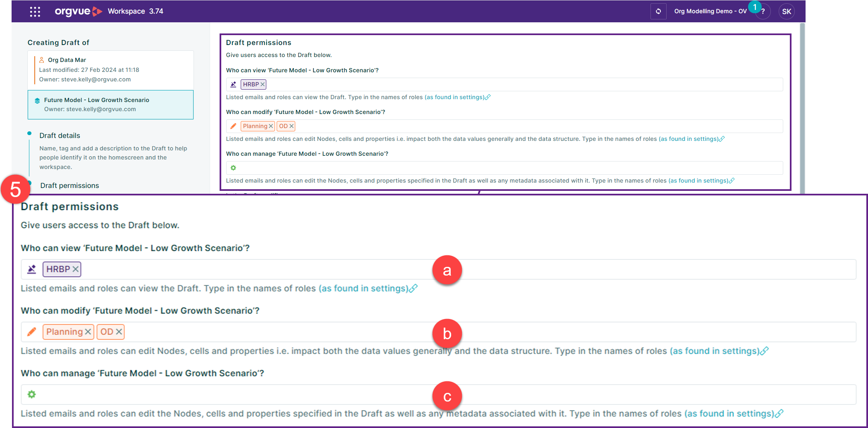The height and width of the screenshot is (428, 868).
Task: Click the small modify permissions input field
Action: (504, 126)
